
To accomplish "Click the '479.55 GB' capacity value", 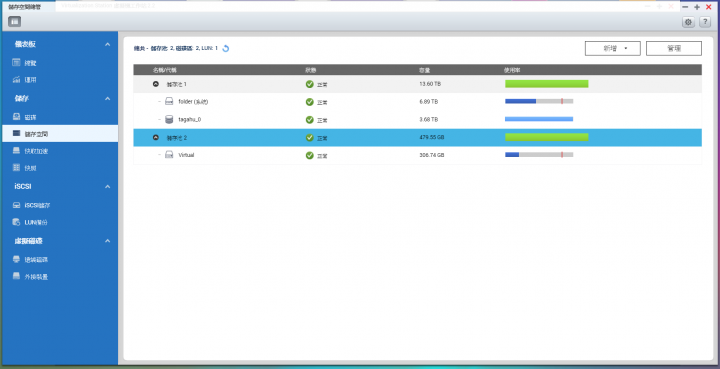I will point(432,137).
